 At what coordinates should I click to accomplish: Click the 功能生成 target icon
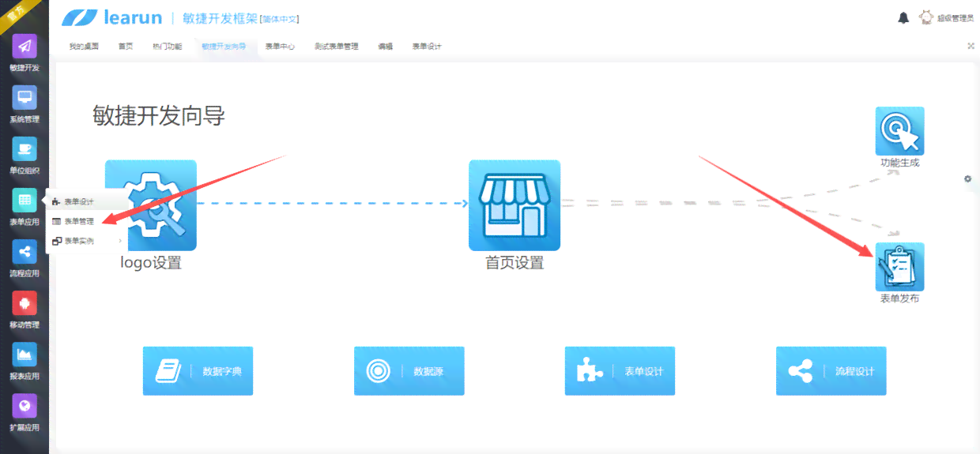coord(899,131)
